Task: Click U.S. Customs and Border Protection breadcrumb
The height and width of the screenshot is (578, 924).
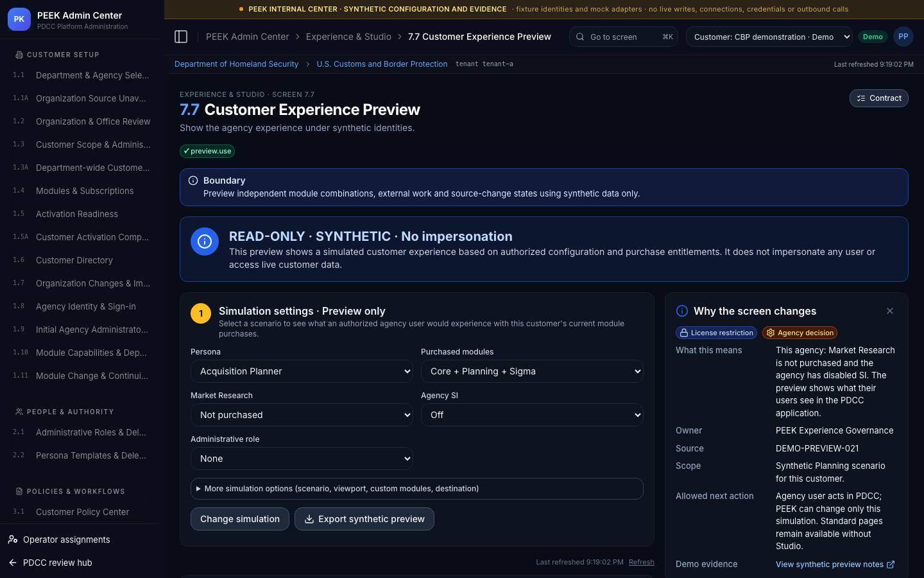Action: pos(382,64)
